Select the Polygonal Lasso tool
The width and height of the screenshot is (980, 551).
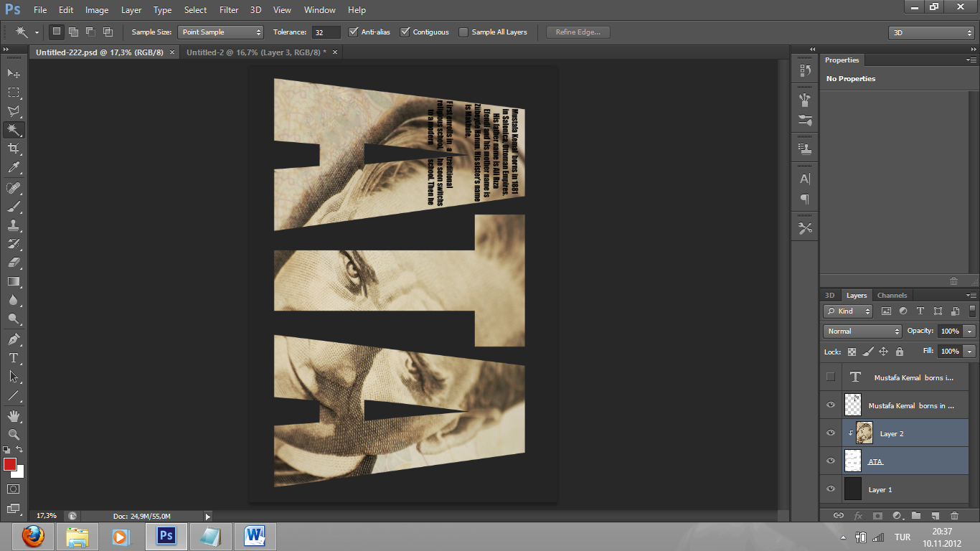tap(14, 111)
